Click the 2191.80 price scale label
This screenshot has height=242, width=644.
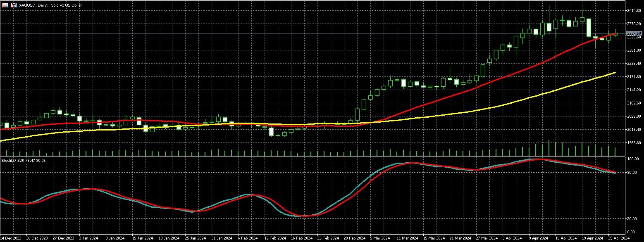click(634, 77)
